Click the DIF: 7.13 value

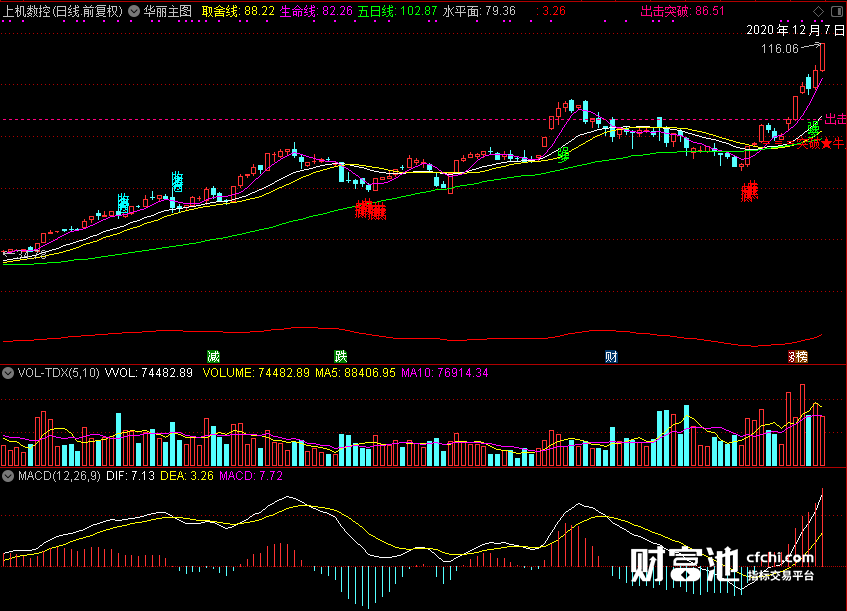click(130, 476)
